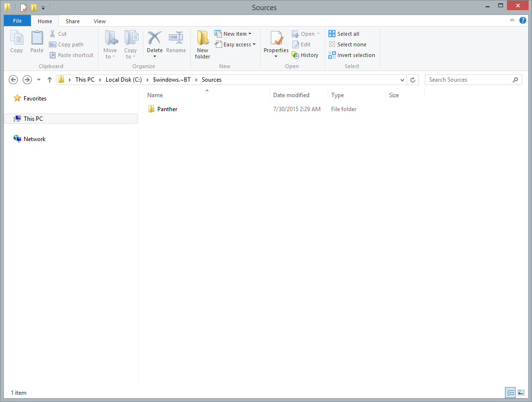
Task: Open the File menu
Action: click(17, 21)
